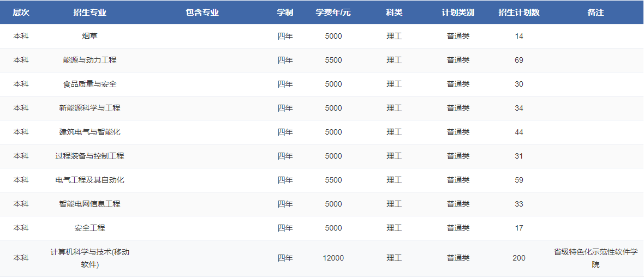
Task: Click the 智能电网信息工程 entry
Action: (90, 204)
